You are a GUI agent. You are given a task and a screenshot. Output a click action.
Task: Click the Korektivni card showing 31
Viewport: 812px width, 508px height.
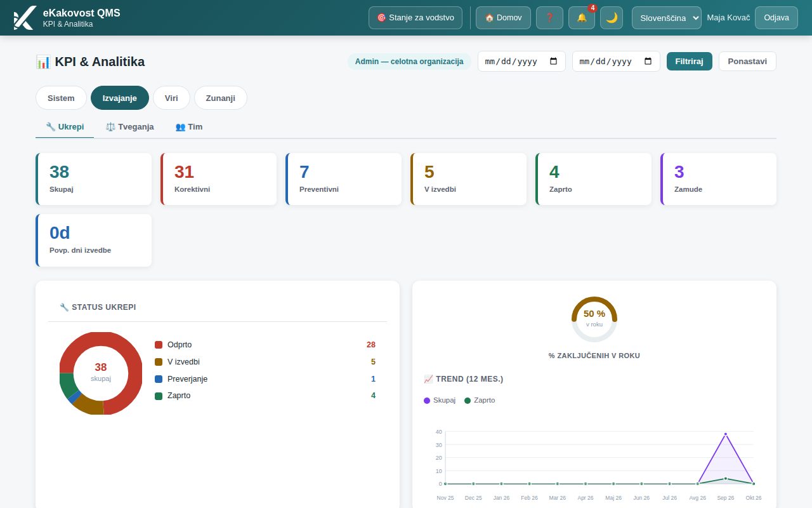219,179
